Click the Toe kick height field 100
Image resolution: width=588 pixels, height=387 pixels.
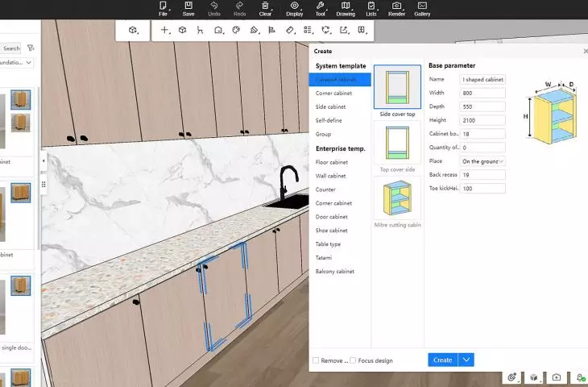[x=482, y=189]
